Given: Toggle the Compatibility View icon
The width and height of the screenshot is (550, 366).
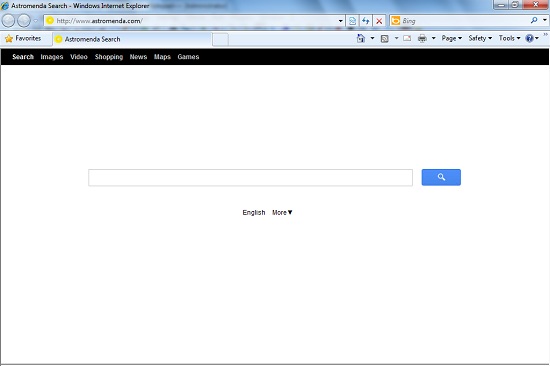Looking at the screenshot, I should [x=352, y=21].
